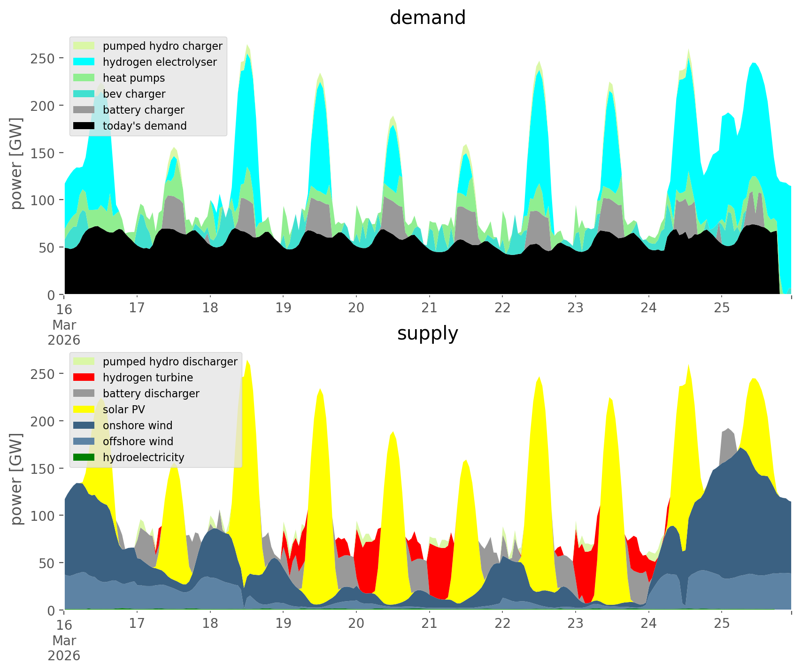The width and height of the screenshot is (801, 672).
Task: Click the cyan hydrogen electrolyser legend swatch
Action: [x=84, y=62]
